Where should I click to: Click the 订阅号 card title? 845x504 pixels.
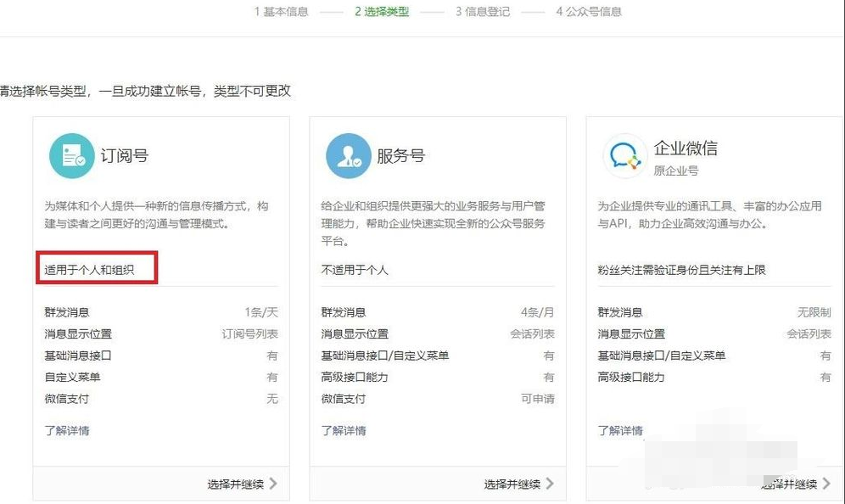[x=124, y=156]
